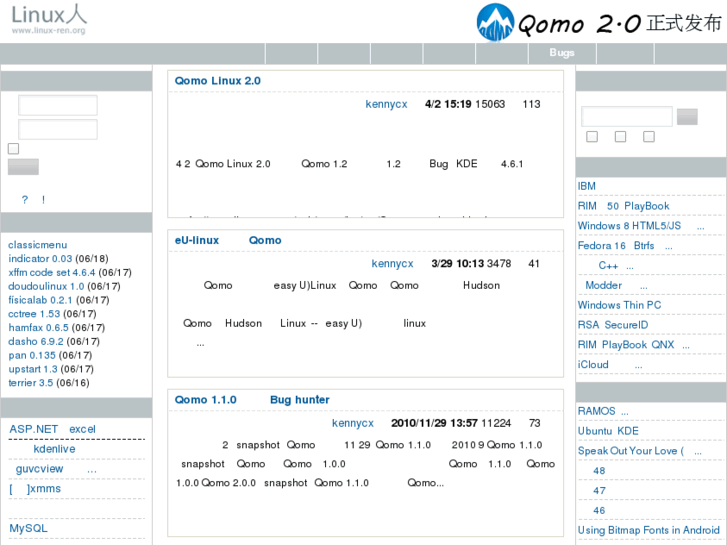Open the doudoulinux 1.0 link
This screenshot has width=727, height=545.
point(46,287)
